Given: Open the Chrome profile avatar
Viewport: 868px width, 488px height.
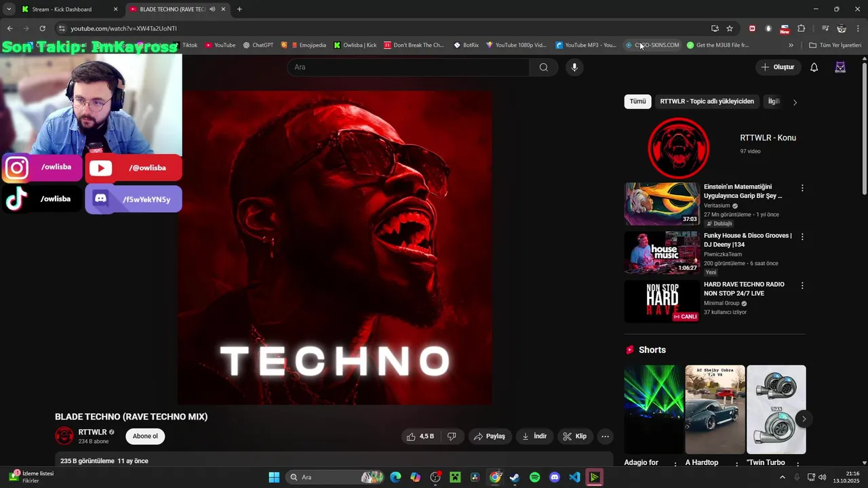Looking at the screenshot, I should pyautogui.click(x=842, y=28).
